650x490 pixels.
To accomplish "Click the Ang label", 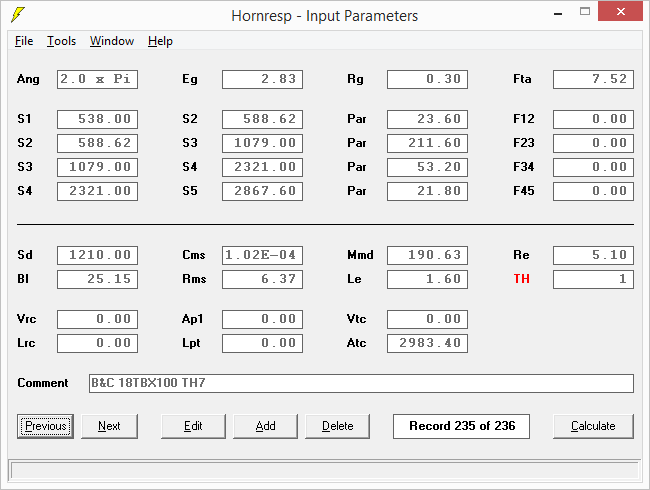I will click(28, 79).
